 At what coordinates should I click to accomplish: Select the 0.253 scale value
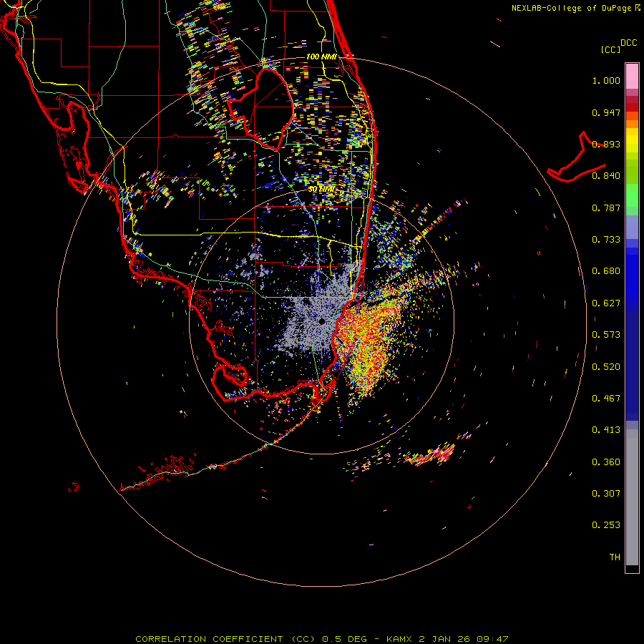[606, 525]
